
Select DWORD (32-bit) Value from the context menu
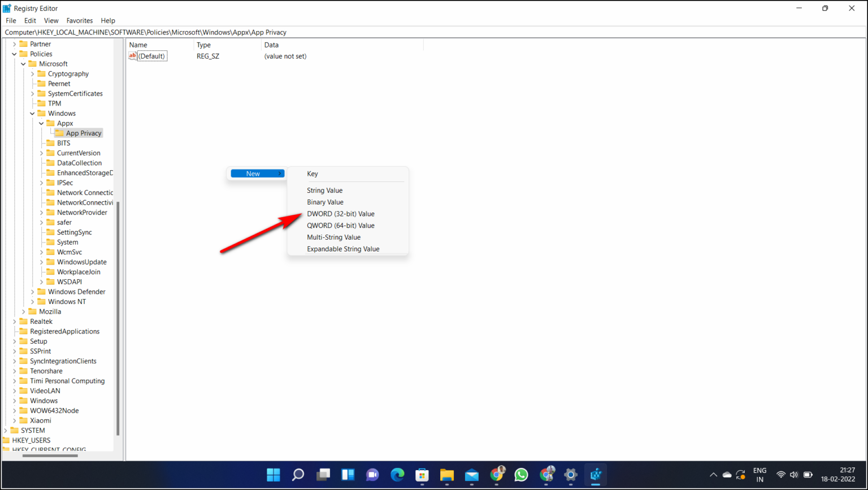point(341,214)
